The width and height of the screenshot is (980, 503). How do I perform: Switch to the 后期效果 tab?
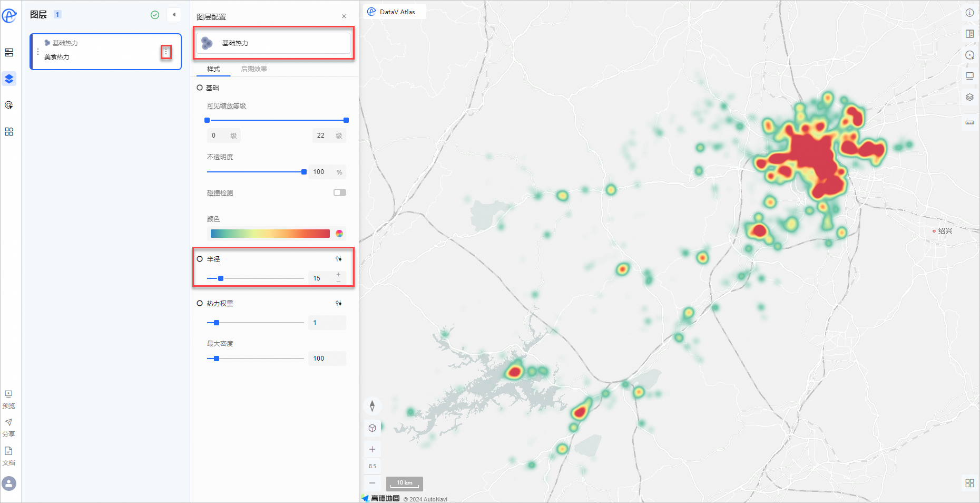[254, 69]
